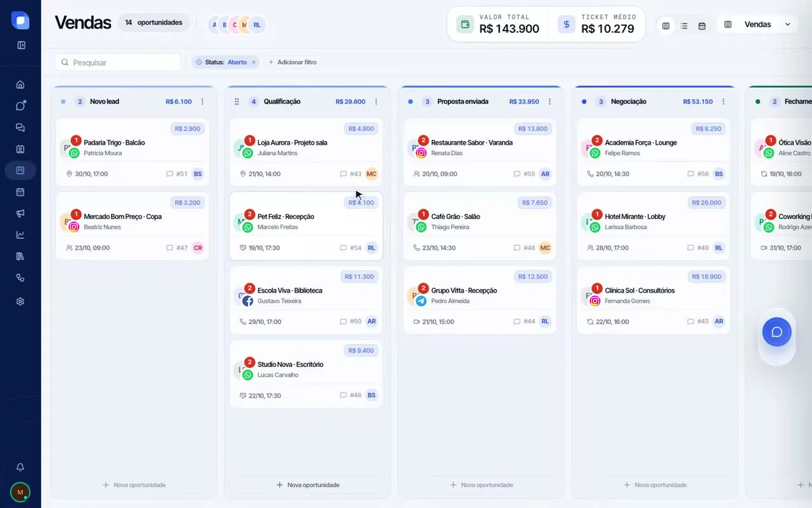Focus the Pesquisar search field
This screenshot has width=812, height=508.
point(118,62)
